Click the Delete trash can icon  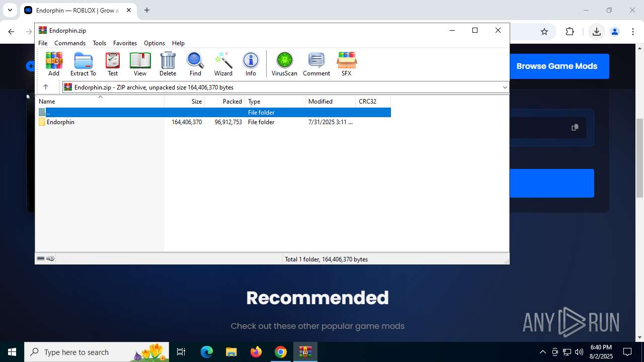click(168, 64)
